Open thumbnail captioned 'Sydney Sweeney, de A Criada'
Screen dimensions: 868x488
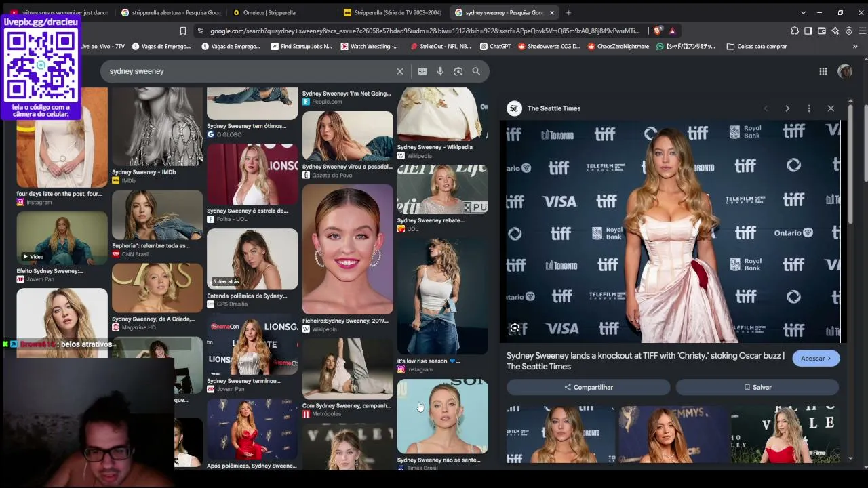157,288
